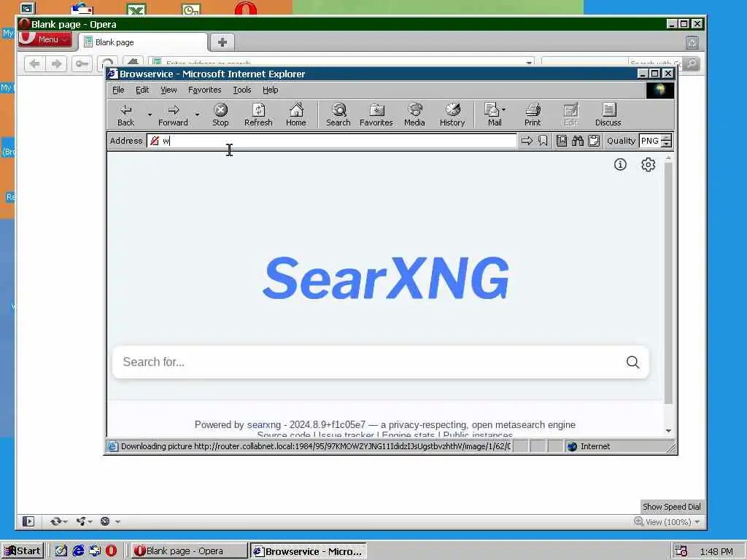The image size is (747, 560).
Task: Show the History pane in Internet Explorer
Action: pyautogui.click(x=452, y=114)
